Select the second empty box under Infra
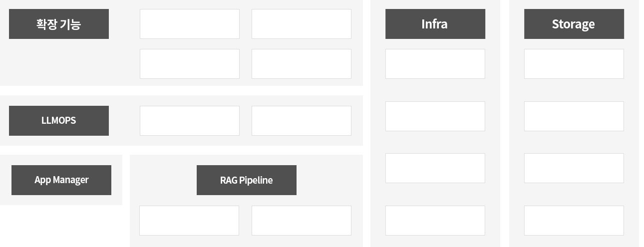Screen dimensions: 644x247 point(435,116)
